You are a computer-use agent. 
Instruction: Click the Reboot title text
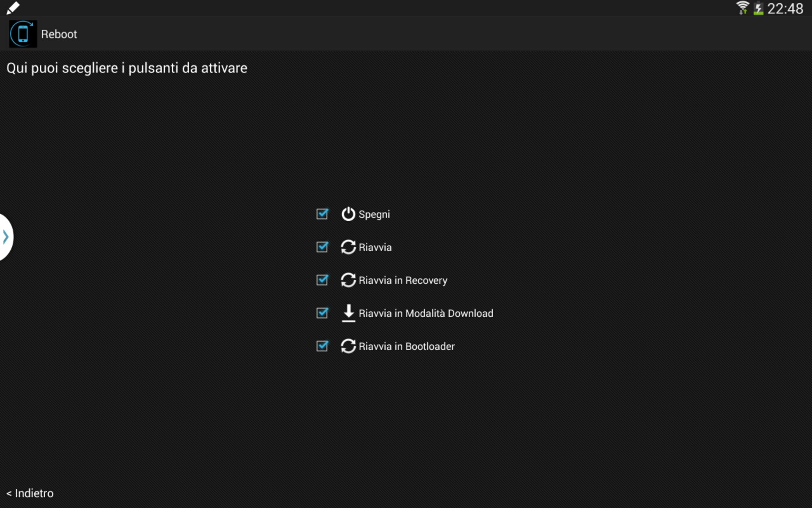tap(59, 34)
